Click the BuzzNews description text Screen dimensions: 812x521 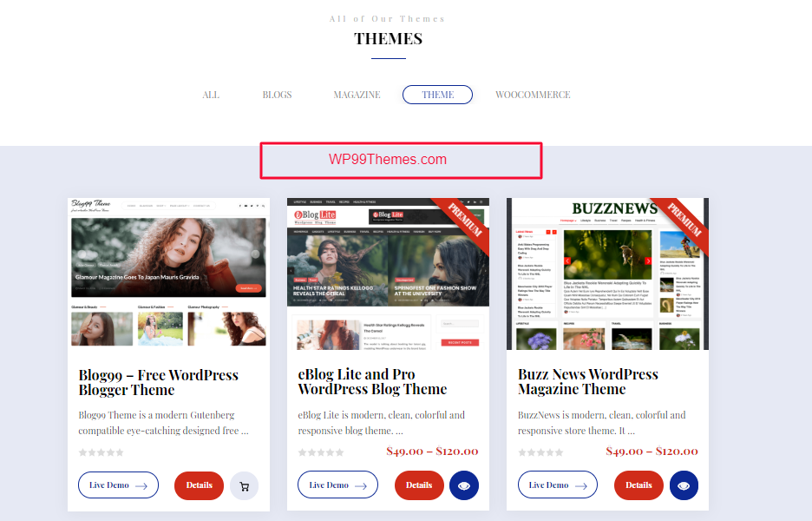pos(602,423)
